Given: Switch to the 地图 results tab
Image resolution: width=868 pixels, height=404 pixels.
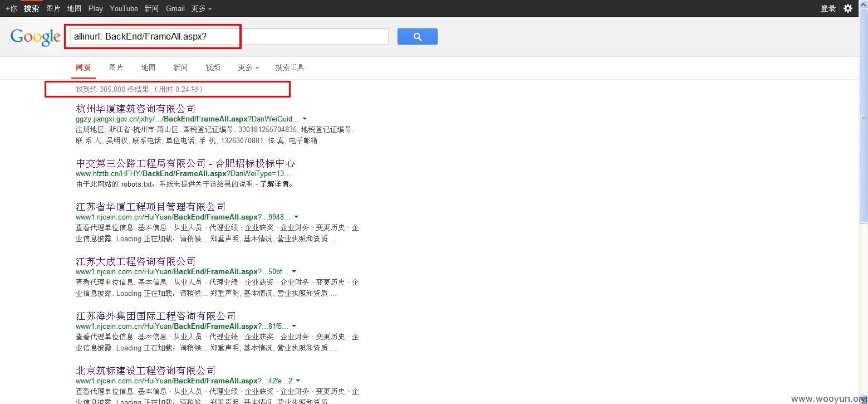Looking at the screenshot, I should point(148,67).
